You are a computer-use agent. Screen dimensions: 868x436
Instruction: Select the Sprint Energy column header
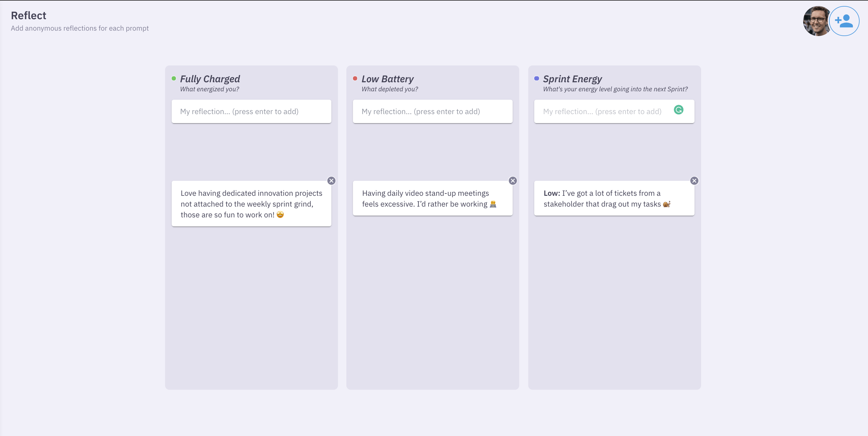[572, 79]
